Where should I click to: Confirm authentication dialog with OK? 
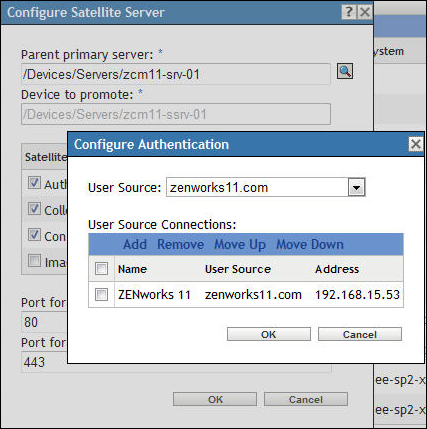(x=269, y=334)
